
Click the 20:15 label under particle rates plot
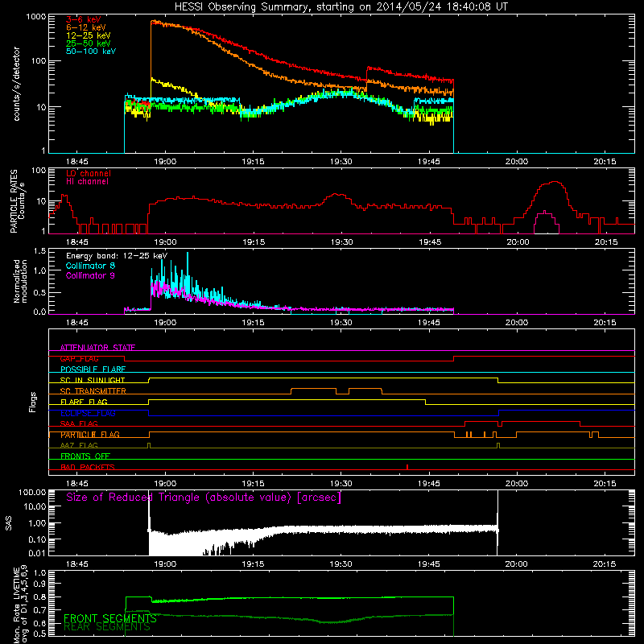606,242
